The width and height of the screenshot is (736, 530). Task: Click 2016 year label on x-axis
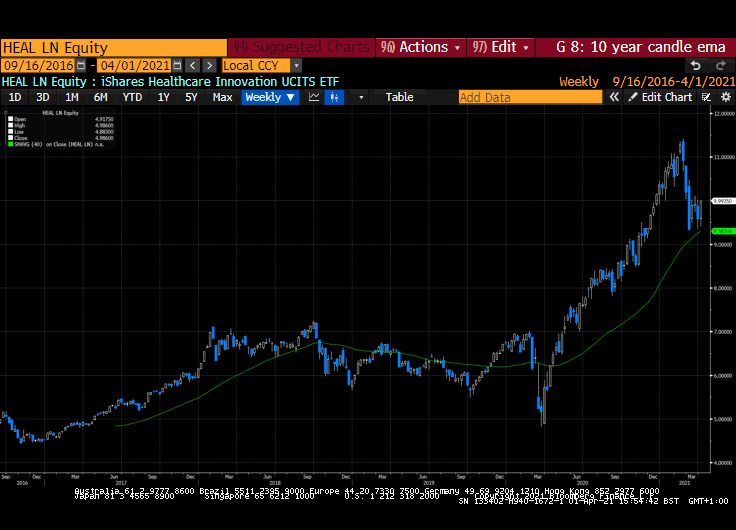pyautogui.click(x=22, y=483)
